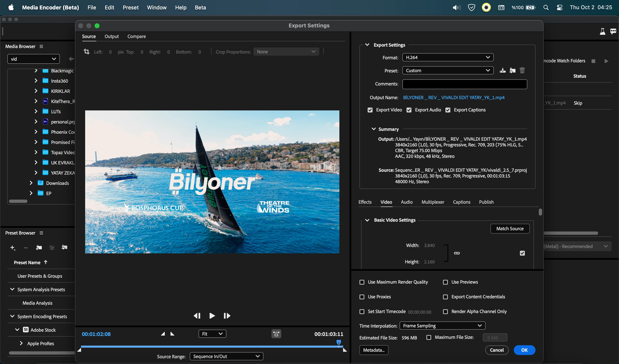This screenshot has height=364, width=619.
Task: Click the crop tool icon
Action: (86, 52)
